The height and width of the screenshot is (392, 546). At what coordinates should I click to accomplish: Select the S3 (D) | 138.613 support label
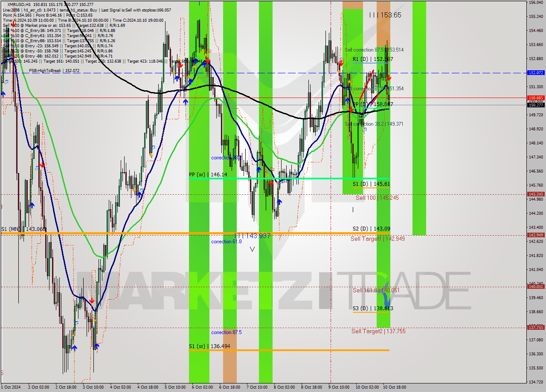373,308
